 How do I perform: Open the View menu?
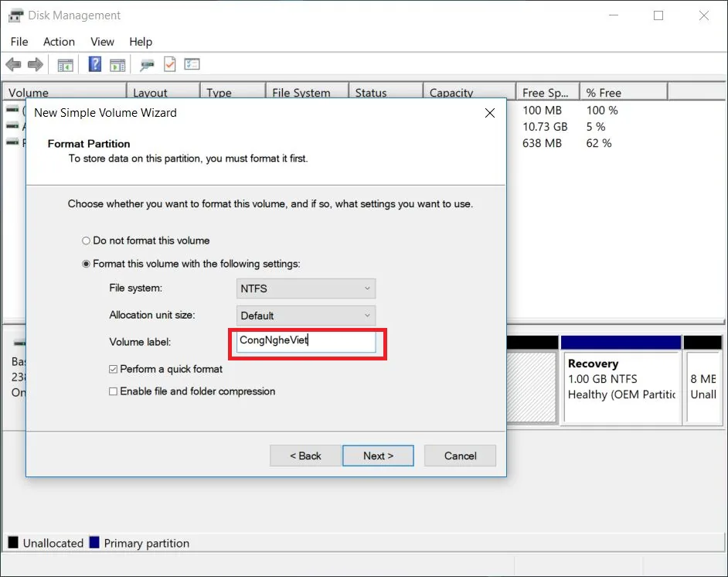tap(102, 42)
